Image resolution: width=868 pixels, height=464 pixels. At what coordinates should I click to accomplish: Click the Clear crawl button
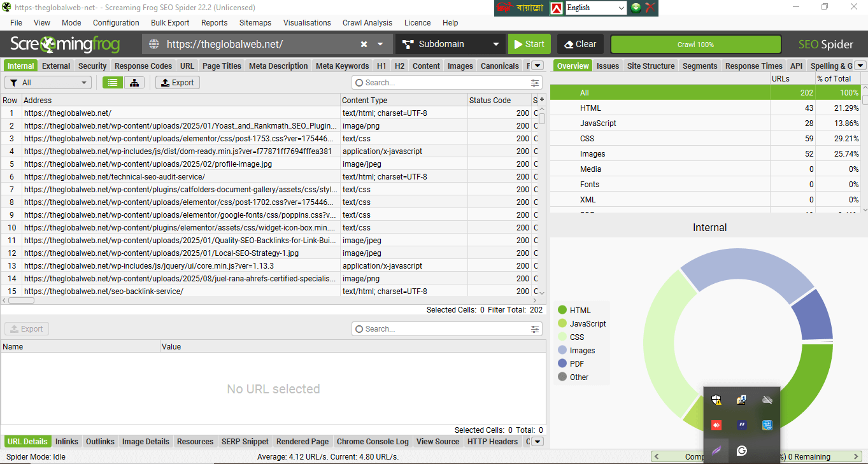[x=580, y=44]
